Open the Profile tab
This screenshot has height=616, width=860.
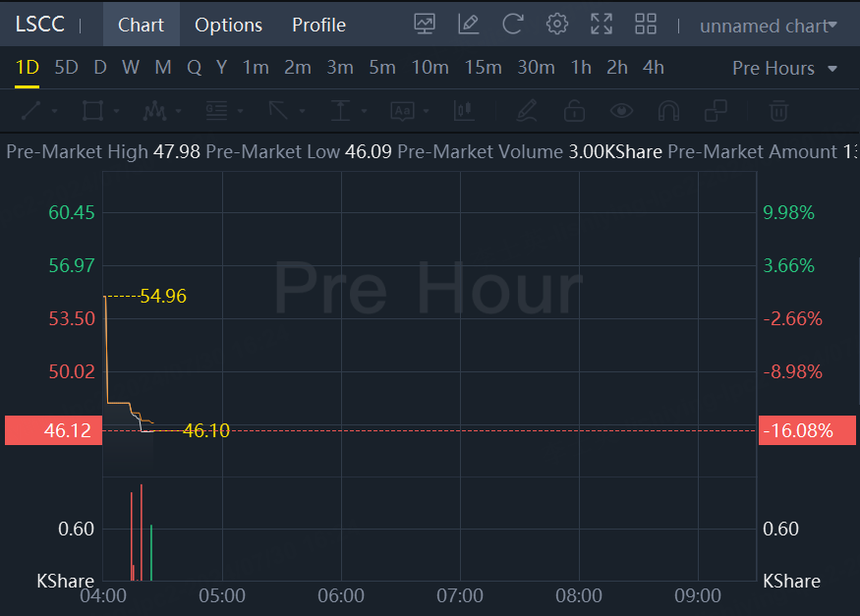318,25
